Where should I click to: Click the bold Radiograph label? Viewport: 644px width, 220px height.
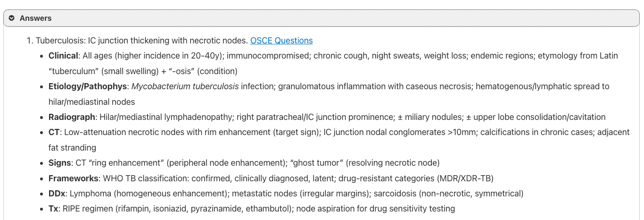point(71,117)
